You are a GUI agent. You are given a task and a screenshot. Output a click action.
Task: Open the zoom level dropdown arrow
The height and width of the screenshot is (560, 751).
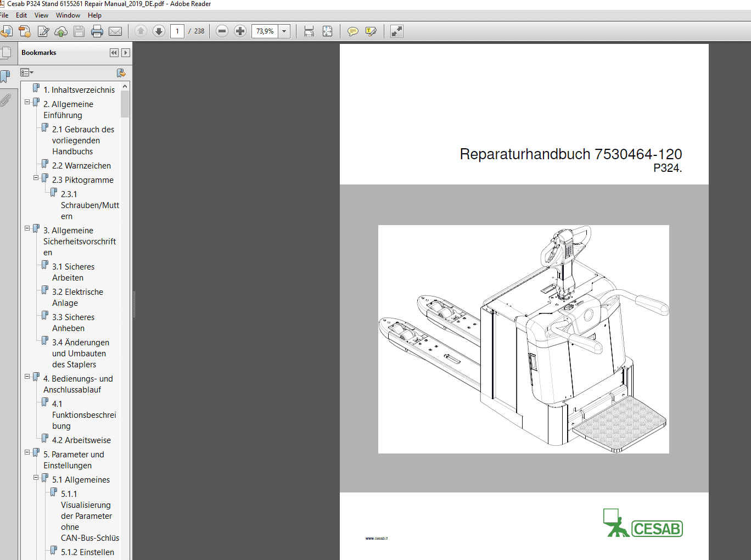coord(284,31)
